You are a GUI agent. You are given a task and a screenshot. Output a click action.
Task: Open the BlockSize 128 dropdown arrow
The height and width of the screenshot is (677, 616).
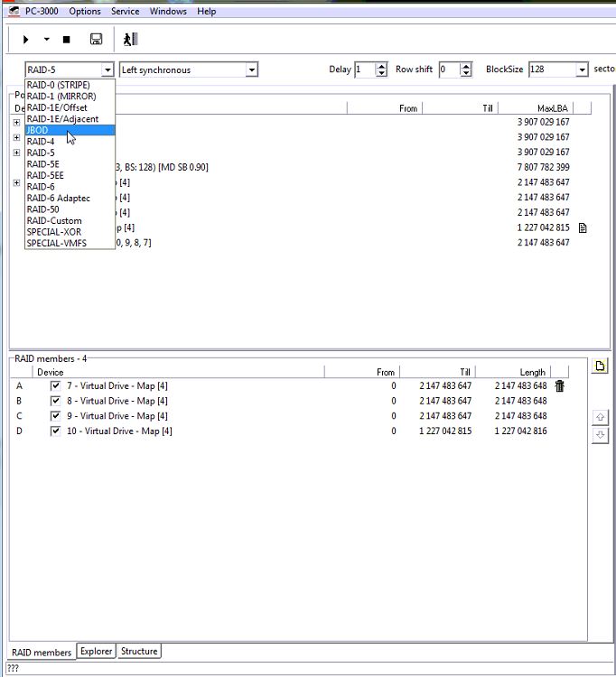point(582,70)
